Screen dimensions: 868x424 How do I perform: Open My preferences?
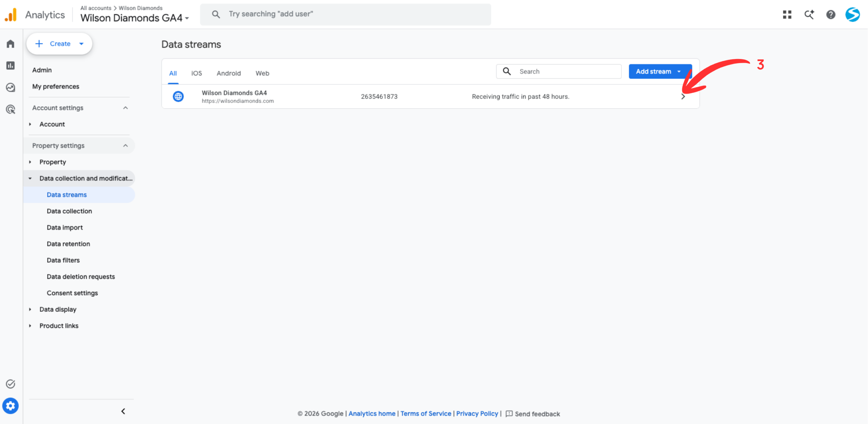coord(56,86)
